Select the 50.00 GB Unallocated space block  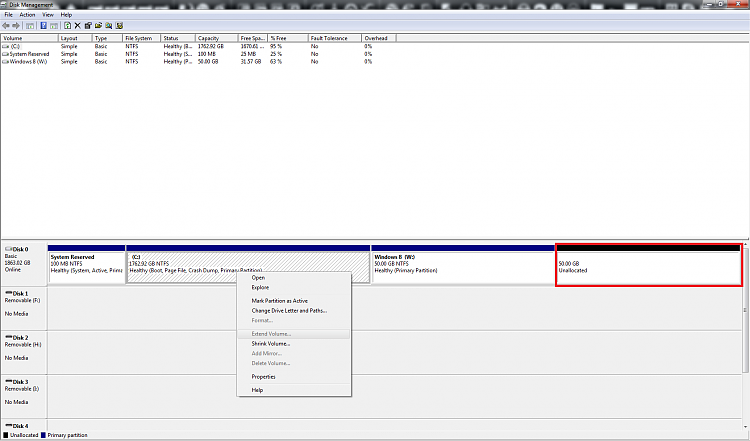pos(649,265)
